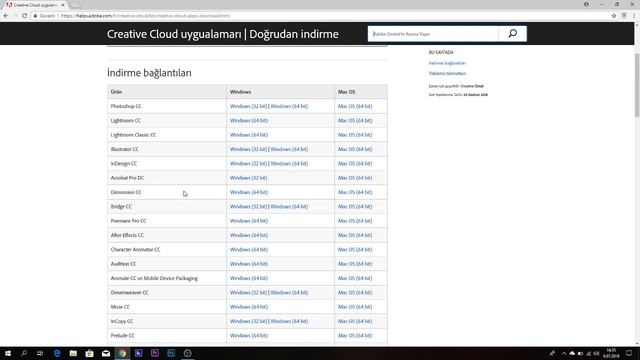The width and height of the screenshot is (640, 360).
Task: Open the purple Adobe app icon beside Chrome
Action: 138,353
